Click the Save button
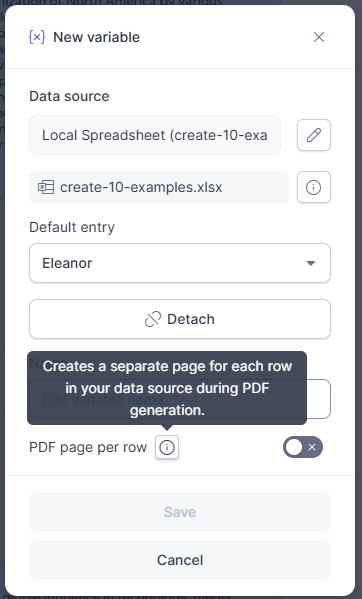Image resolution: width=362 pixels, height=599 pixels. tap(180, 512)
